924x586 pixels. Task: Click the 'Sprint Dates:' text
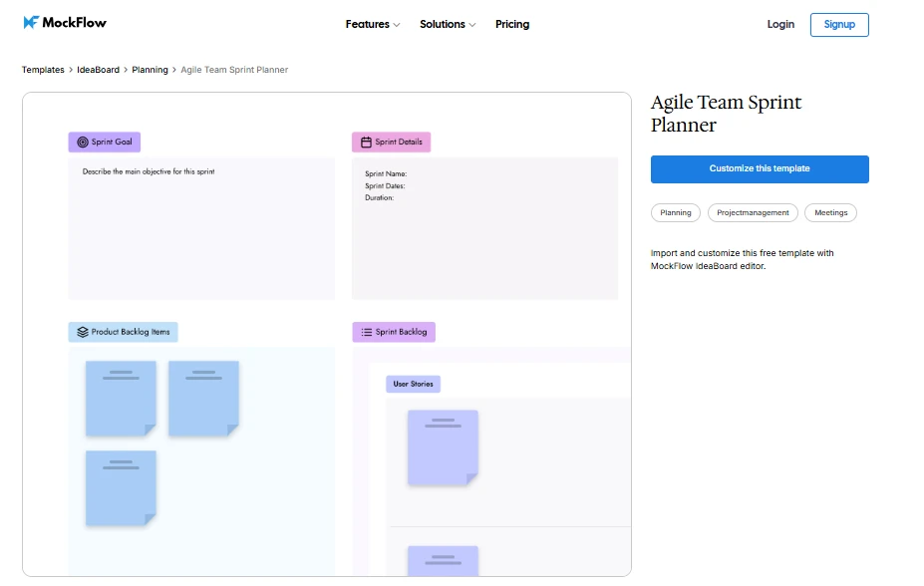coord(385,186)
